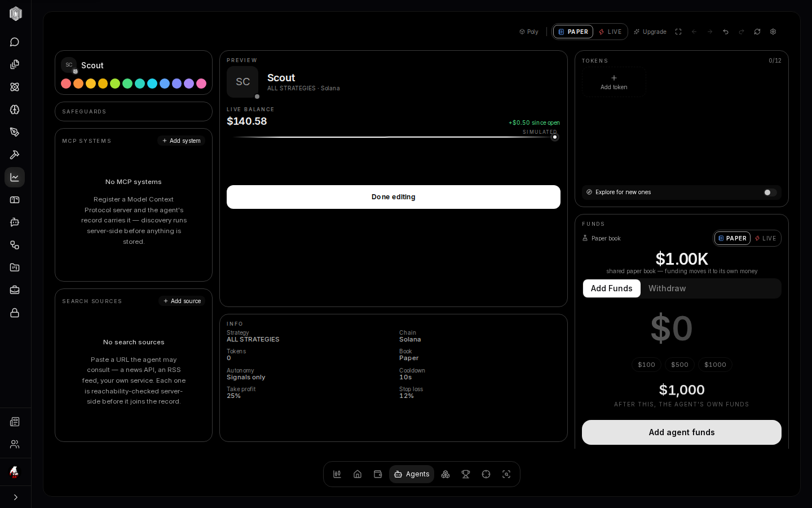The image size is (812, 508).
Task: Open settings gear in top toolbar
Action: [773, 32]
